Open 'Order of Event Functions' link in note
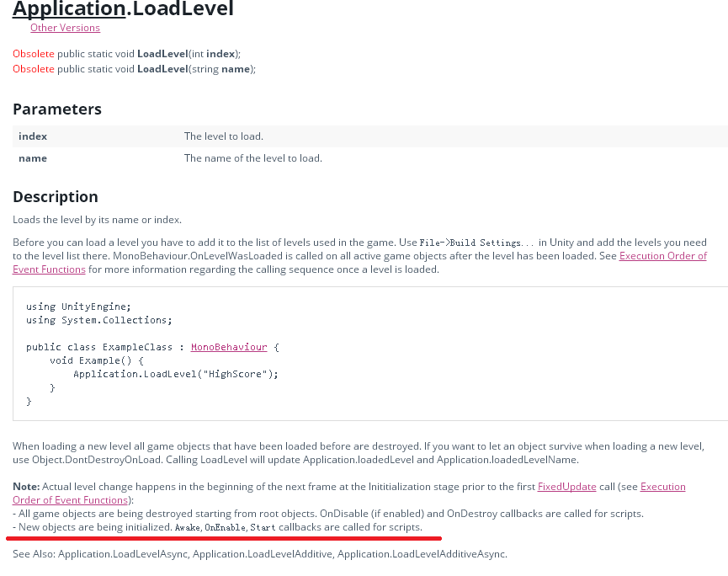728x576 pixels. 70,500
